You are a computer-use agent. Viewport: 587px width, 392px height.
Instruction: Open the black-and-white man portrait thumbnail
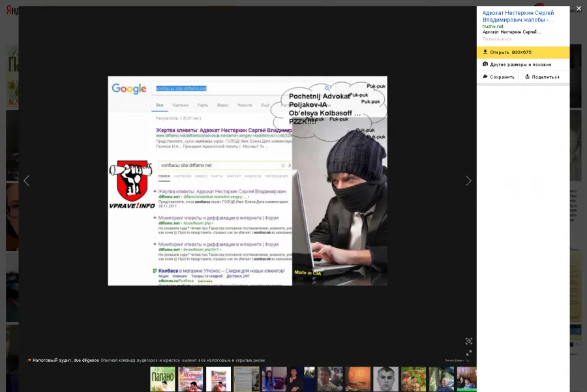(x=386, y=379)
